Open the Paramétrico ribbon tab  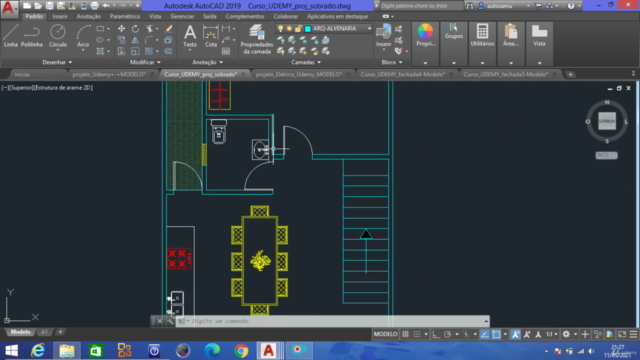point(124,16)
